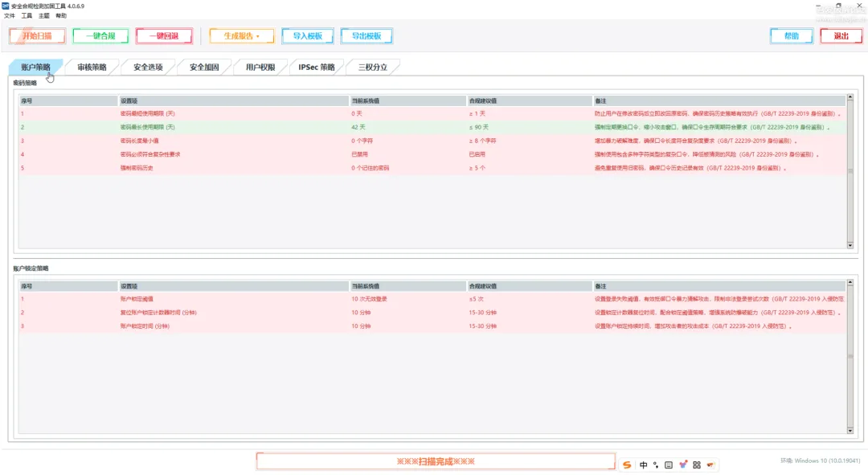
Task: Select the 账户锁定阈值 row
Action: (432, 299)
